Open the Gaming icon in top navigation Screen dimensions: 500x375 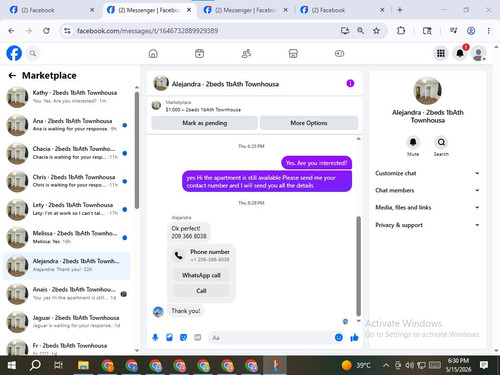click(339, 53)
